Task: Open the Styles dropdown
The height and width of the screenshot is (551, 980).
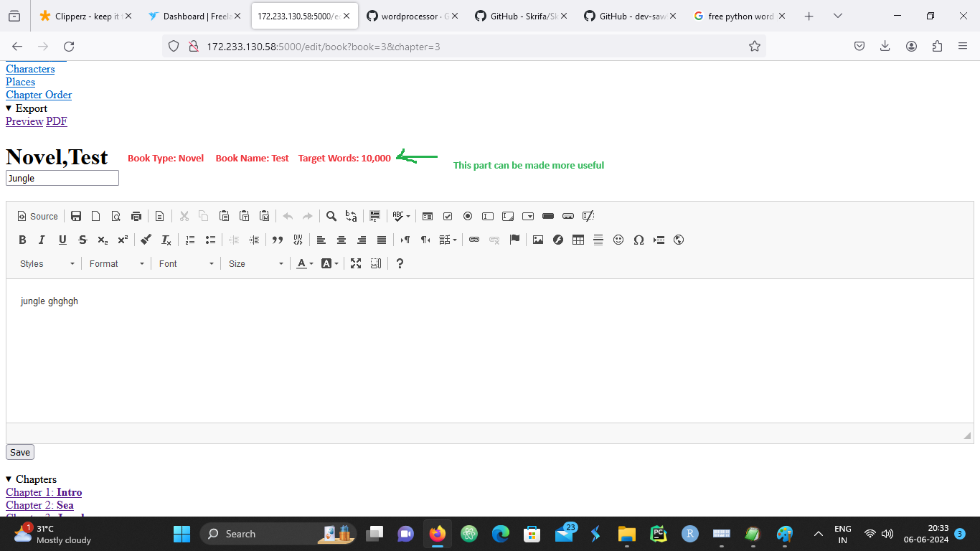Action: pyautogui.click(x=47, y=263)
